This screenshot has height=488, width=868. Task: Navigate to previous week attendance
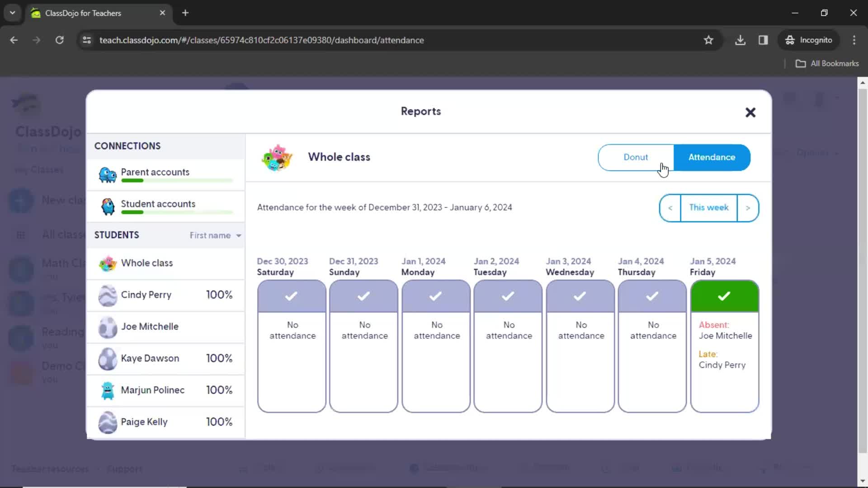(x=670, y=207)
